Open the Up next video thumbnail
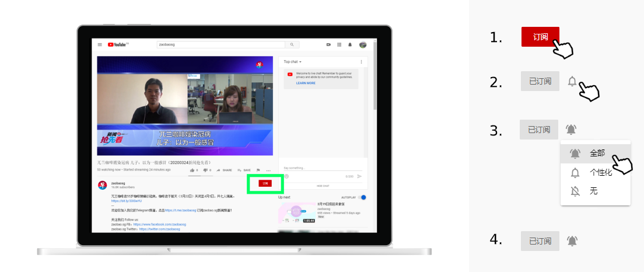644x272 pixels. 297,213
